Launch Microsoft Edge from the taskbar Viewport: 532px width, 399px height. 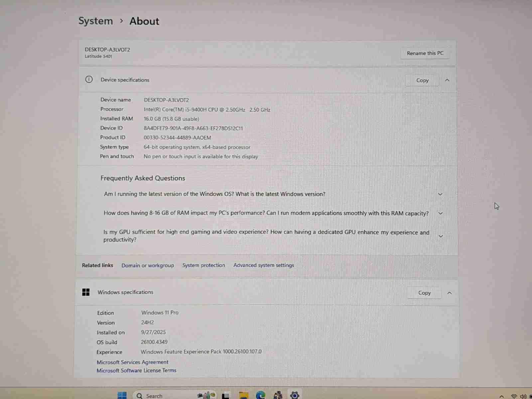pyautogui.click(x=260, y=395)
